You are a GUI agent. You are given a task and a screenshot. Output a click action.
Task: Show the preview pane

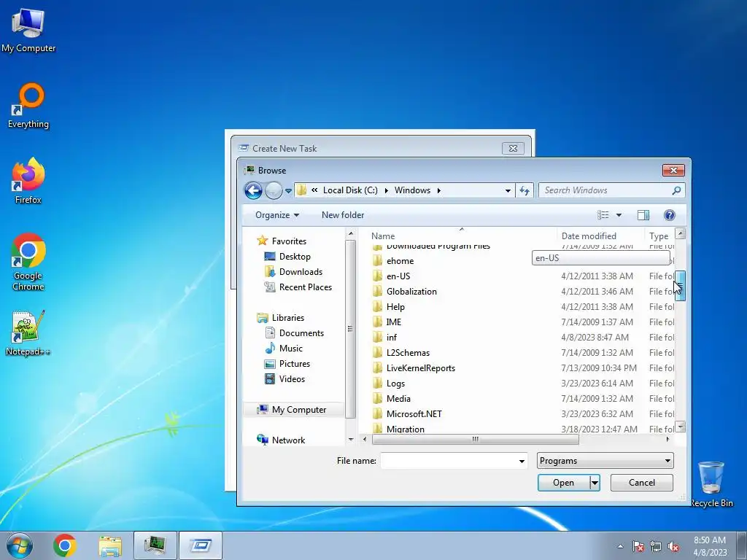pos(643,215)
